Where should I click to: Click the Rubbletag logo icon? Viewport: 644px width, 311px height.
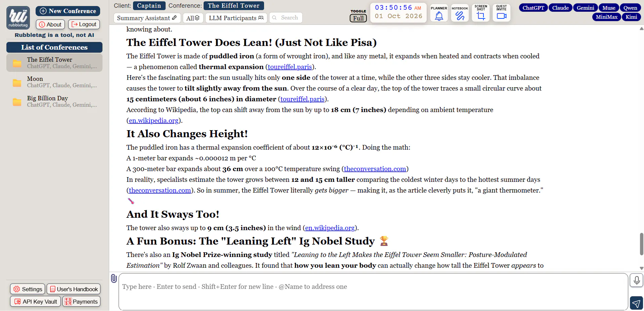click(x=18, y=17)
